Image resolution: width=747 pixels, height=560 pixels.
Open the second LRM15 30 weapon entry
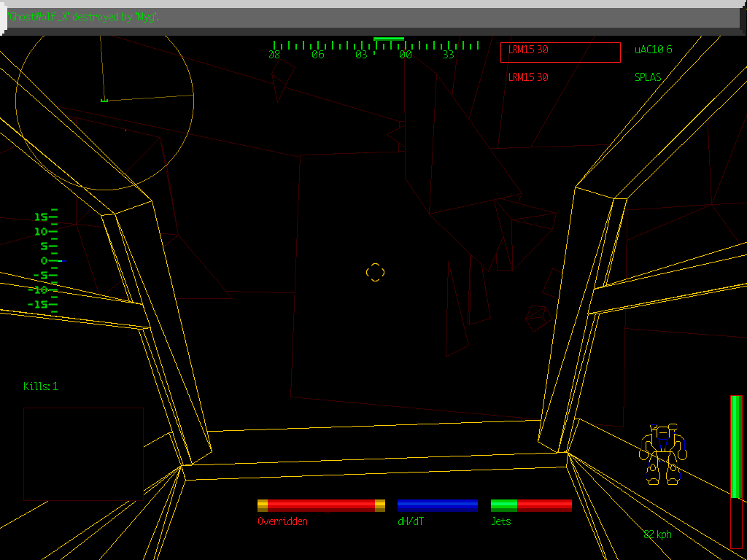pyautogui.click(x=527, y=77)
